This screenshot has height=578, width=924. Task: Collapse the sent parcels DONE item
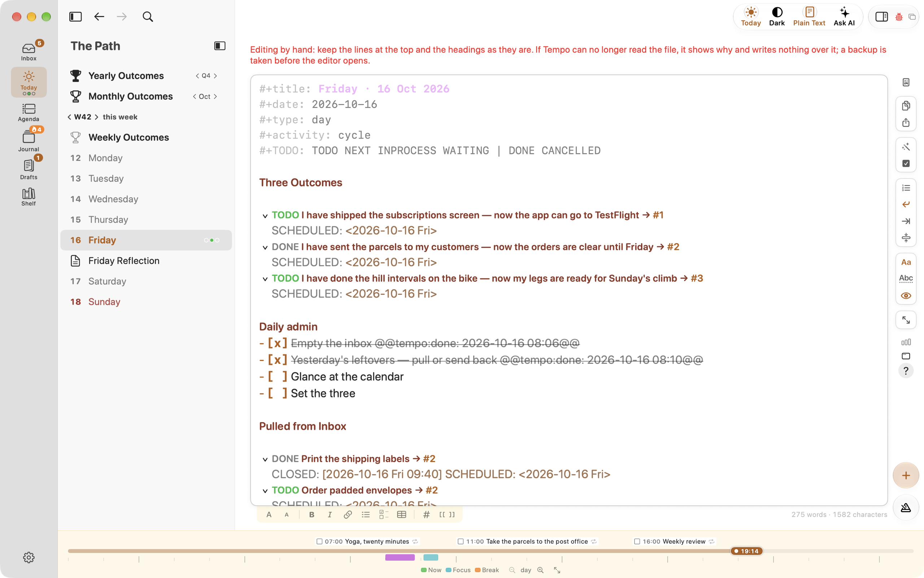[x=265, y=248]
